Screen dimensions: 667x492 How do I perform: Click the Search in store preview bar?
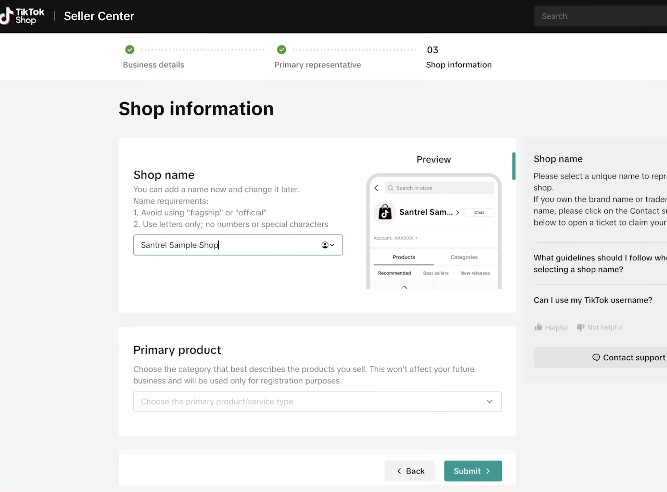click(439, 188)
